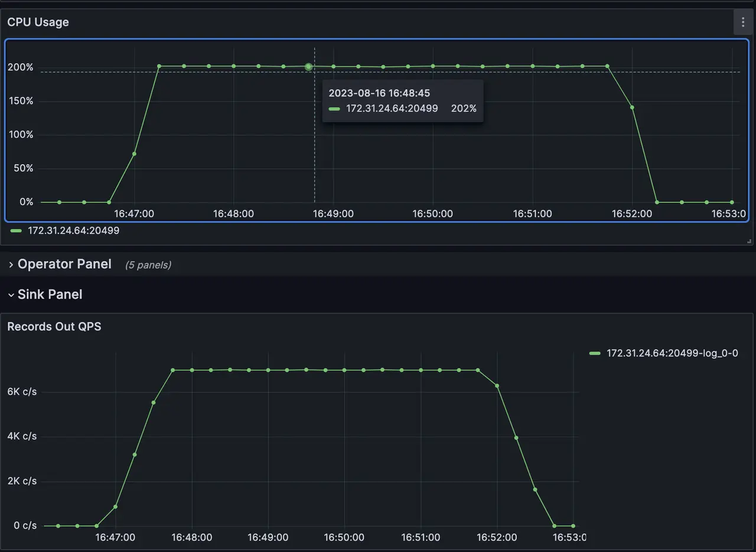
Task: Click CPU data point near 141% on decline
Action: click(x=632, y=107)
